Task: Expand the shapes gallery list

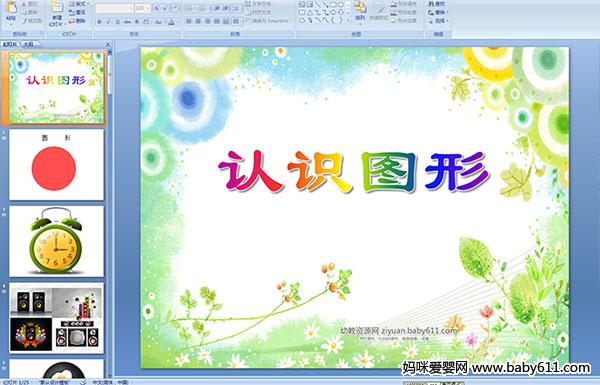Action: point(348,20)
